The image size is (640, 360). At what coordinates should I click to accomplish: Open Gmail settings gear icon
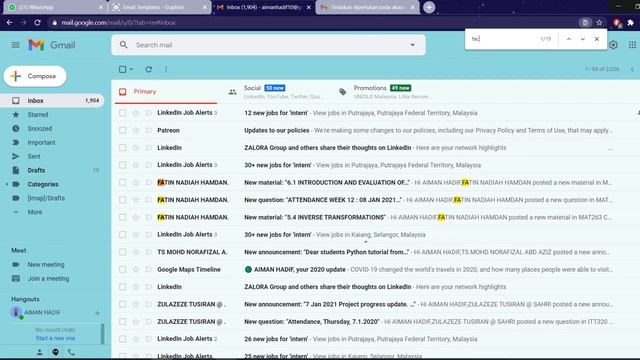coord(613,45)
